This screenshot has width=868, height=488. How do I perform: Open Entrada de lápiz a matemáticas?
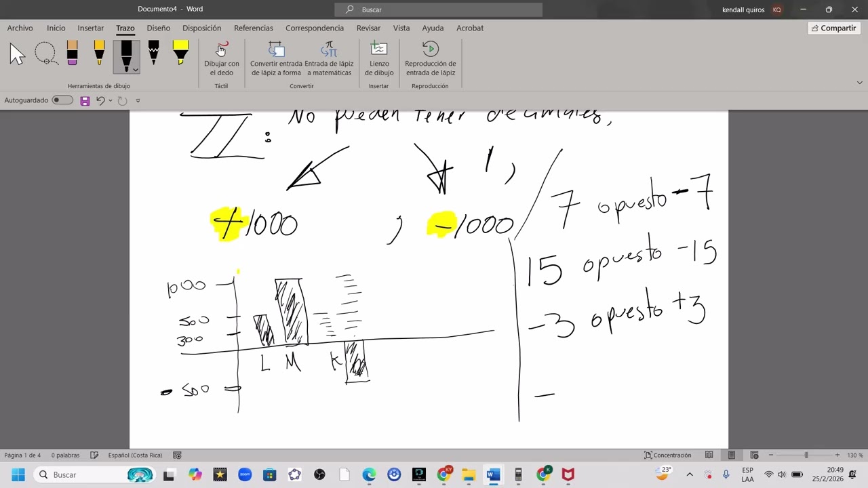329,59
